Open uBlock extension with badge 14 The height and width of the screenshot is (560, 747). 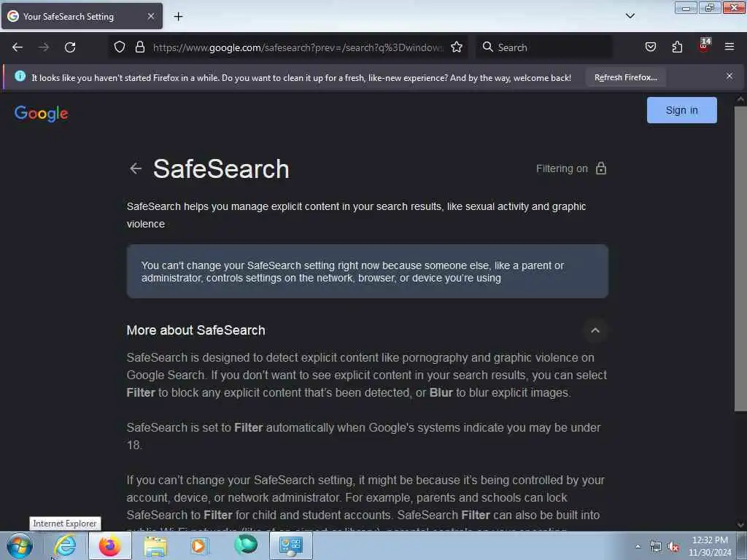coord(704,46)
